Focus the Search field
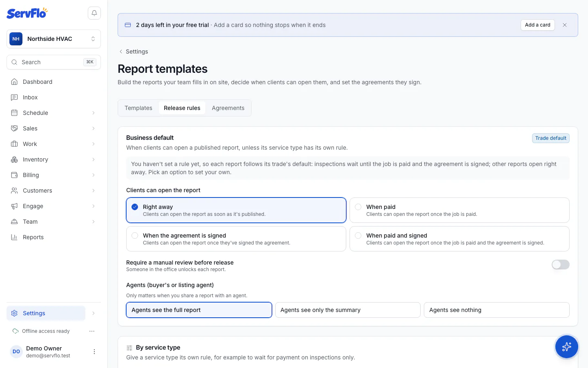Screen dimensions: 588x368 [53, 62]
